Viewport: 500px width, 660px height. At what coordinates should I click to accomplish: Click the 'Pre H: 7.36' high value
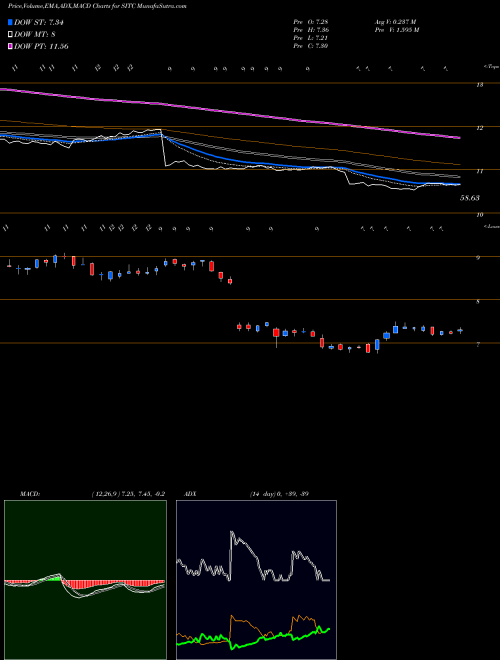311,30
